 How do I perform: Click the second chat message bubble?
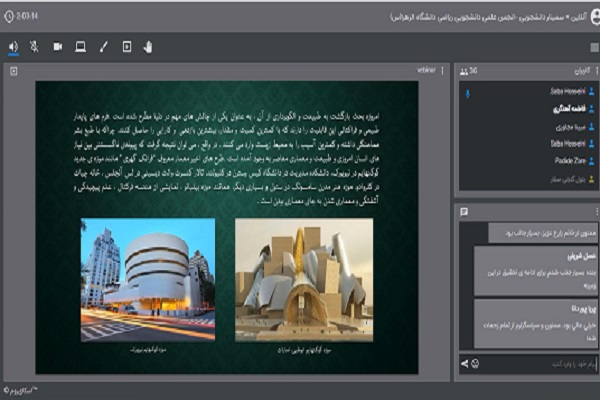536,271
